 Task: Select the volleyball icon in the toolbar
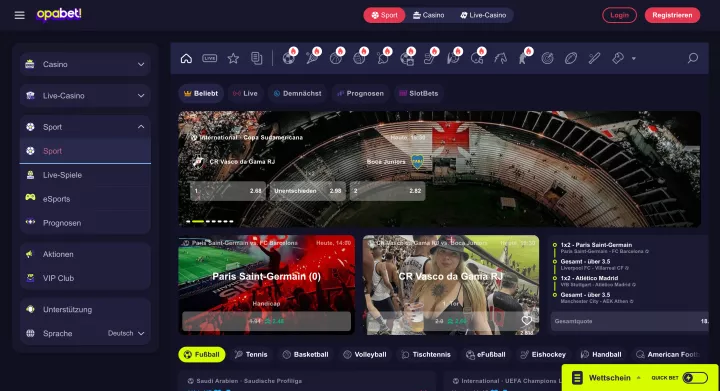(360, 58)
